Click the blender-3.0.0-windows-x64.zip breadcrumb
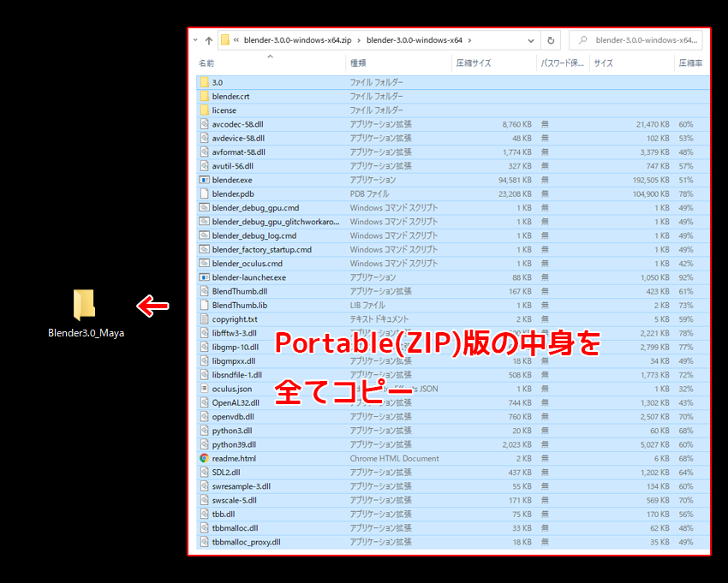 296,39
